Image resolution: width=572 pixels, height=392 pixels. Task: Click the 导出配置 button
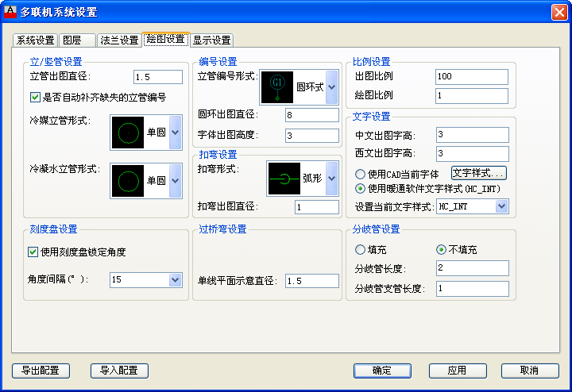pos(41,371)
